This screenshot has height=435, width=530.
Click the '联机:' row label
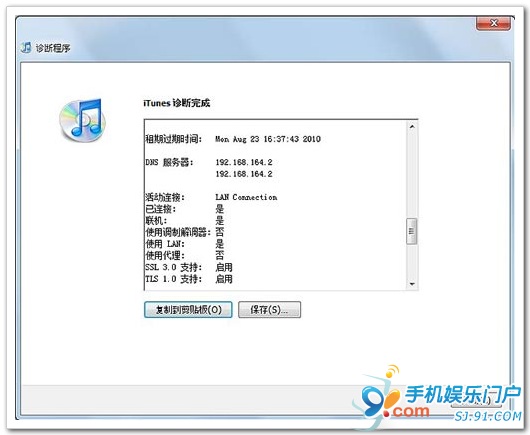click(156, 221)
